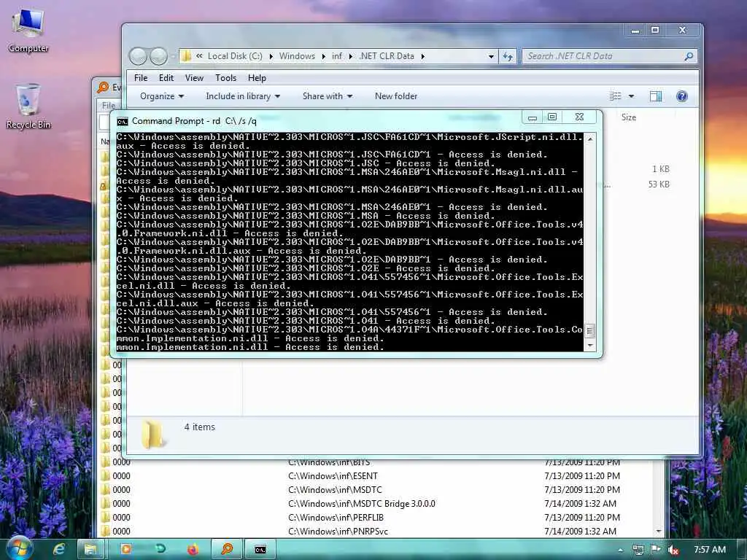Expand chevron after Local Disk (C:)
Image resolution: width=747 pixels, height=560 pixels.
[271, 56]
